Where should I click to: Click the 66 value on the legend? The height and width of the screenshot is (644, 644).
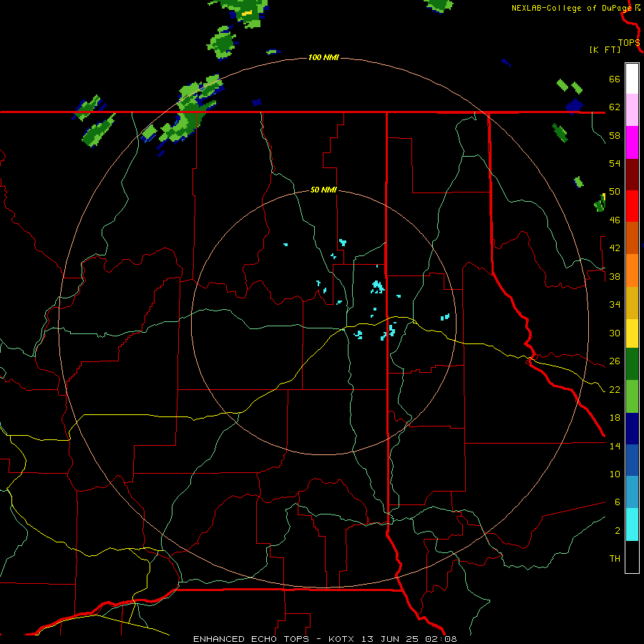[615, 79]
